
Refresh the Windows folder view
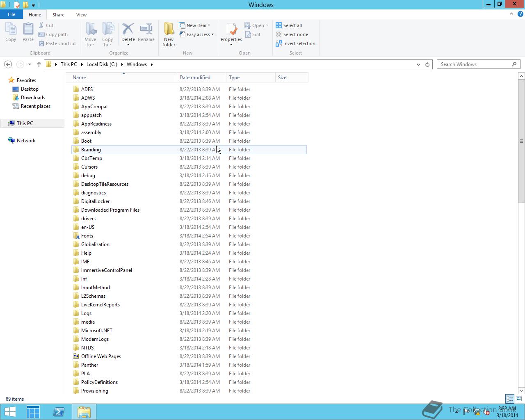pos(427,64)
